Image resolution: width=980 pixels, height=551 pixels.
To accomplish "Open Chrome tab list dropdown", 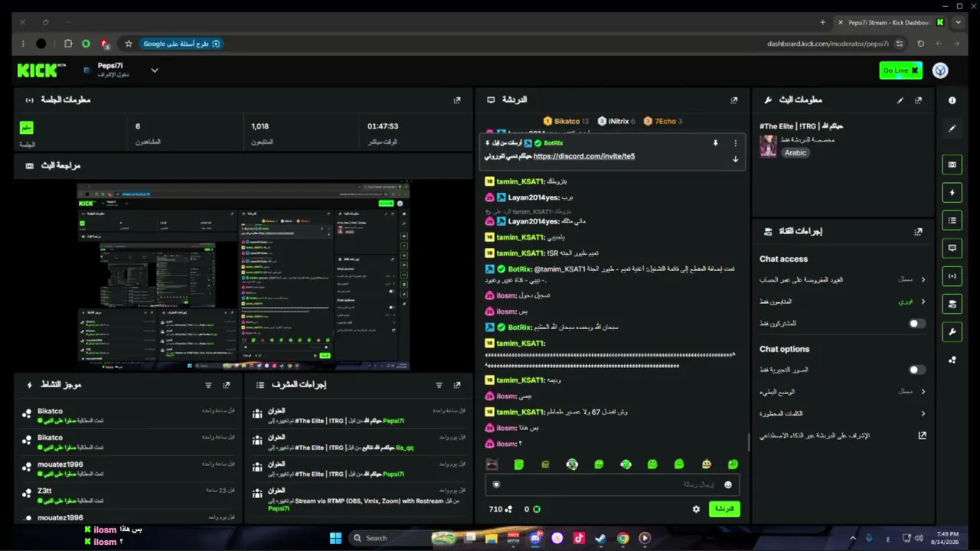I will tap(957, 22).
